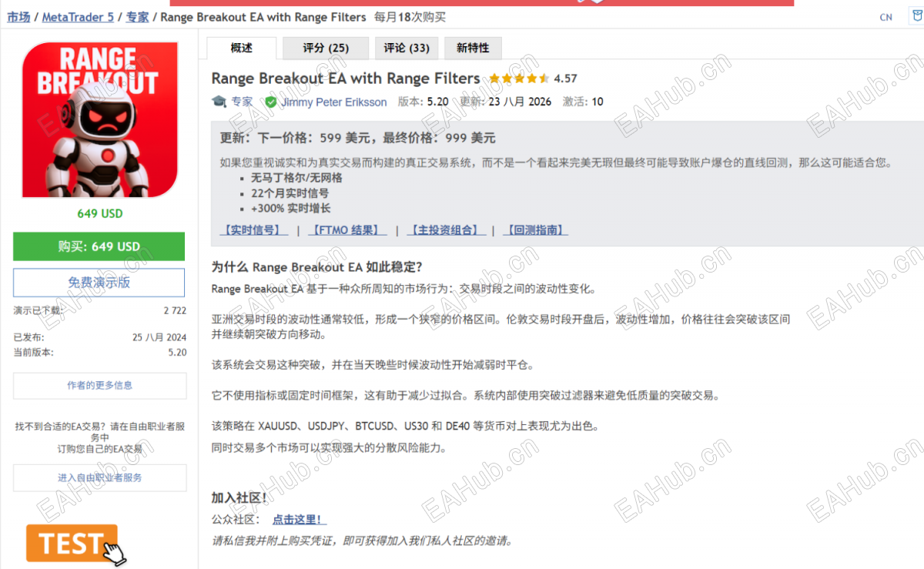This screenshot has width=924, height=569.
Task: Click the 每月18次购买 text
Action: point(409,17)
